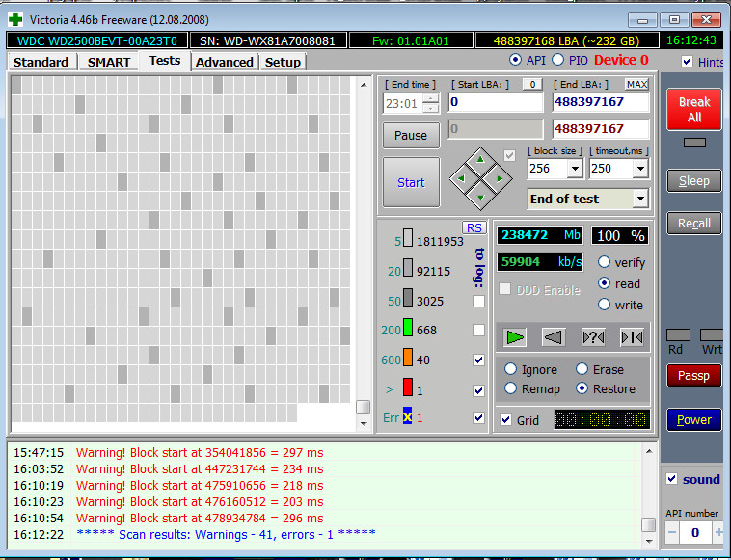Click the RS reset statistics button
The image size is (731, 560).
pyautogui.click(x=474, y=227)
